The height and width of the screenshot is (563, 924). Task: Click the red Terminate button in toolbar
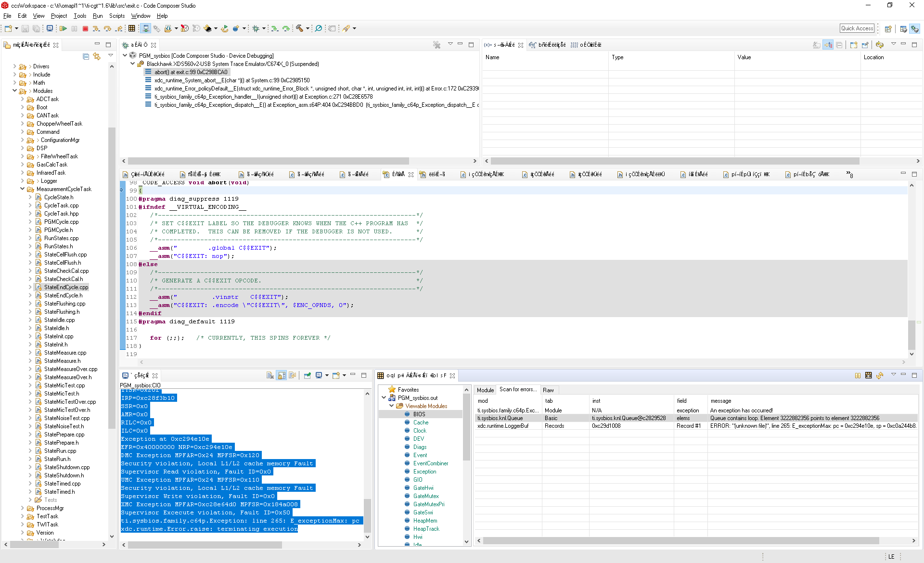pos(85,29)
